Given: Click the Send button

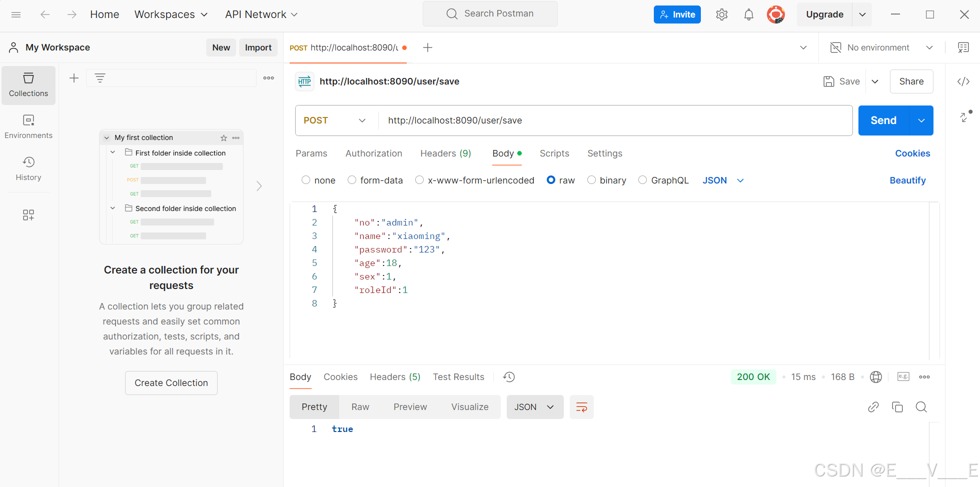Looking at the screenshot, I should pos(883,120).
